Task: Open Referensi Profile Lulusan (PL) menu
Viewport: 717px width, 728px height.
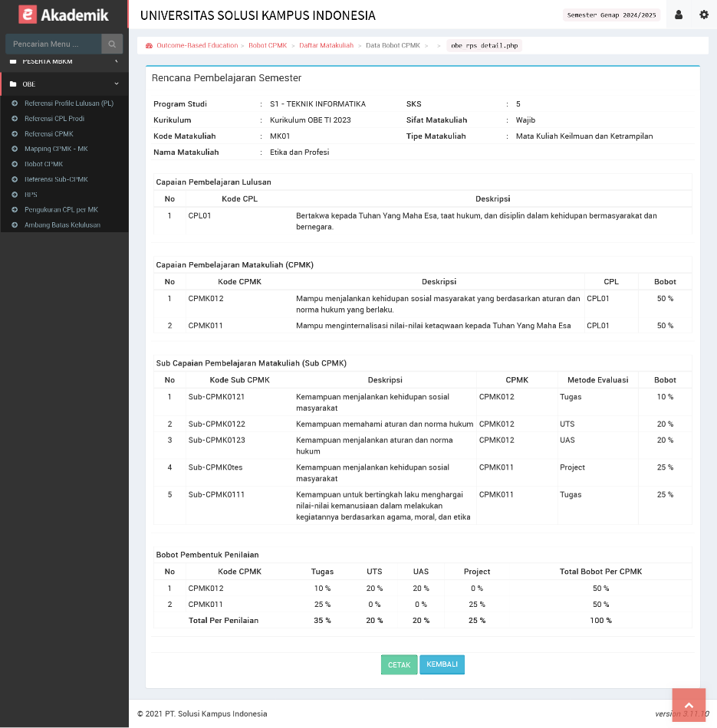Action: click(x=68, y=103)
